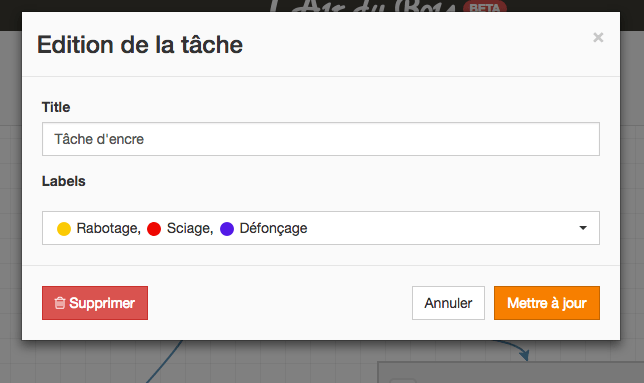Click the Annuler cancel button
Viewport: 644px width, 383px height.
point(448,303)
